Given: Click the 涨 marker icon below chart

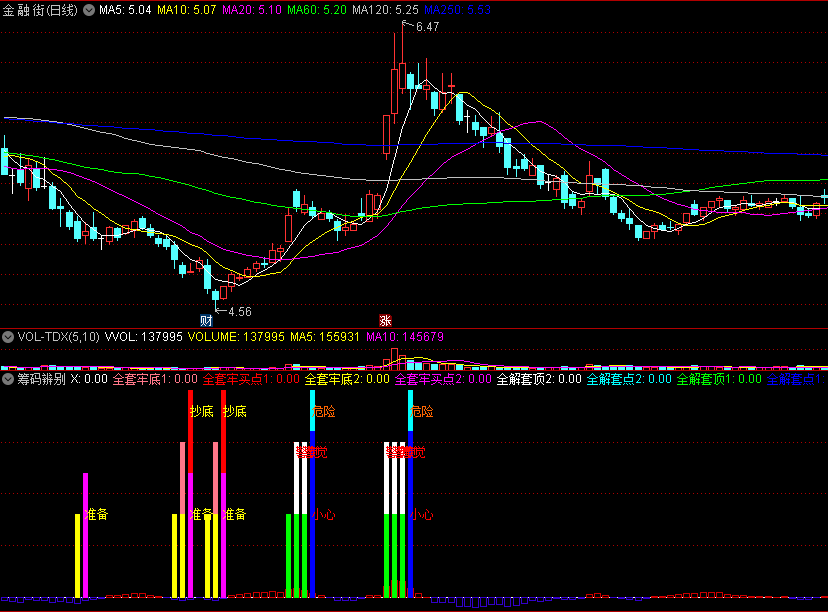Looking at the screenshot, I should pyautogui.click(x=385, y=321).
